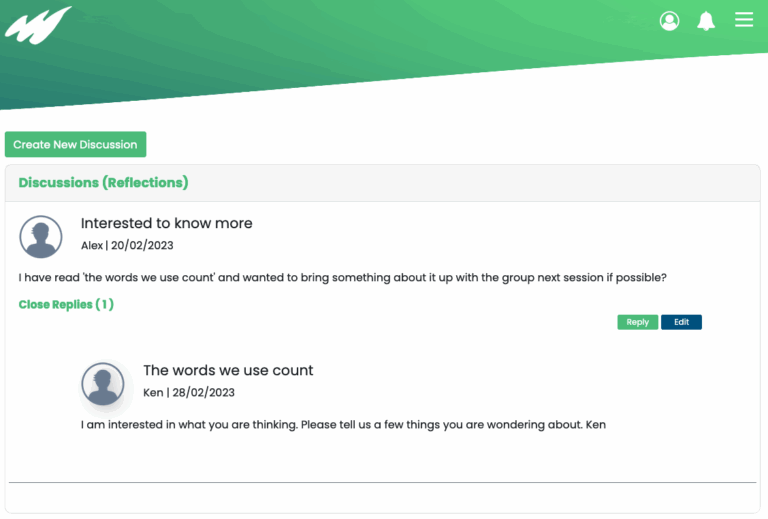Screen dimensions: 768x519
Task: Open 'The words we use count' reply title
Action: [228, 370]
